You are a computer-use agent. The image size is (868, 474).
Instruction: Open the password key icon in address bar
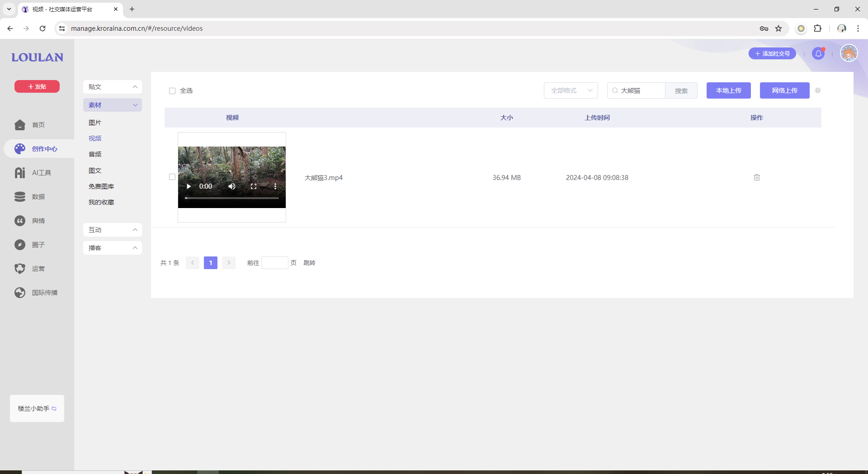click(x=764, y=28)
